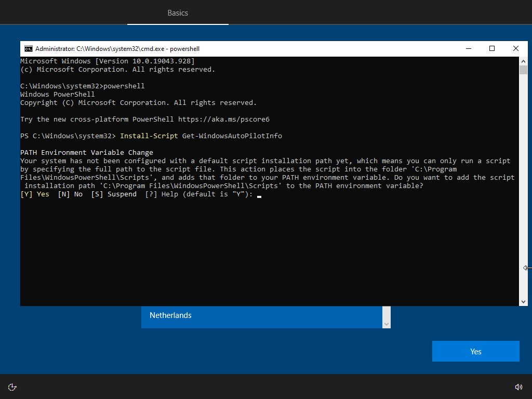The height and width of the screenshot is (399, 532).
Task: Click the console scrollbar down arrow
Action: click(523, 302)
